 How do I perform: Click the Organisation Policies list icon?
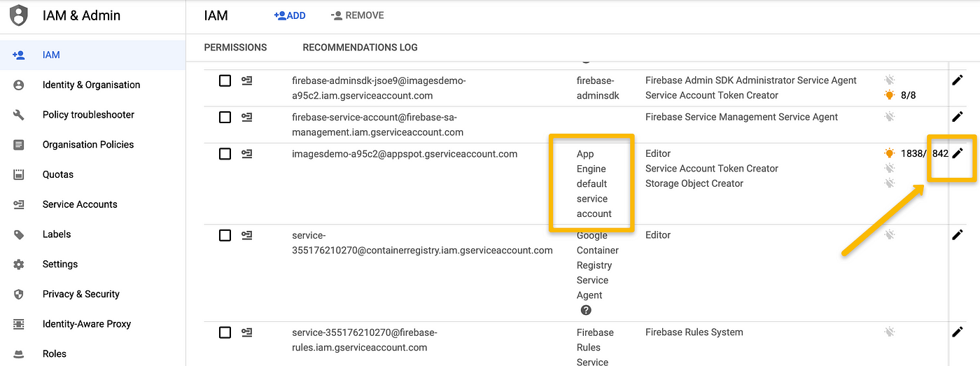(x=19, y=145)
